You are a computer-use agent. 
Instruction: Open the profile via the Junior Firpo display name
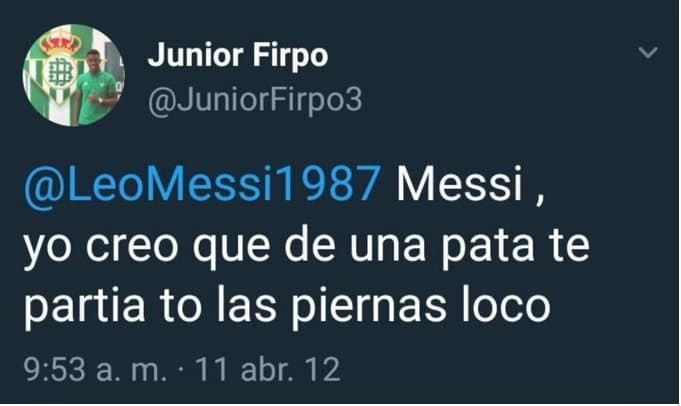tap(238, 56)
